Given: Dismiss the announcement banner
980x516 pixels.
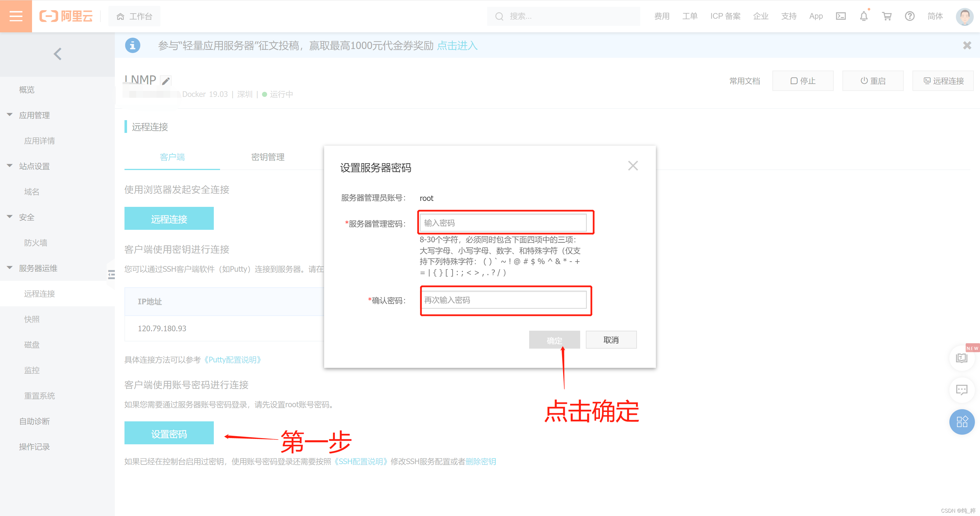Looking at the screenshot, I should coord(967,46).
